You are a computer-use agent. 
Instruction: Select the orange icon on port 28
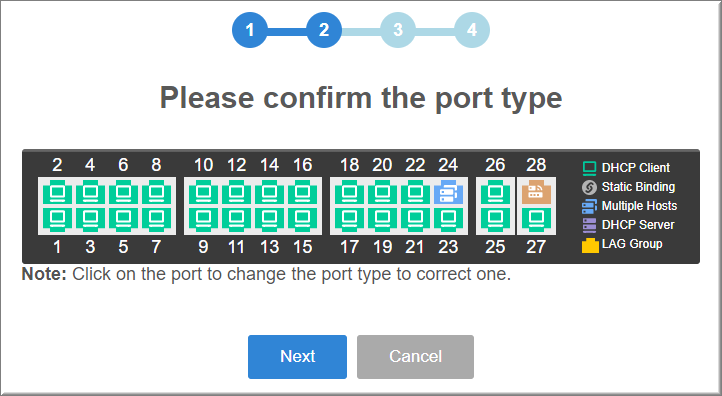[536, 192]
